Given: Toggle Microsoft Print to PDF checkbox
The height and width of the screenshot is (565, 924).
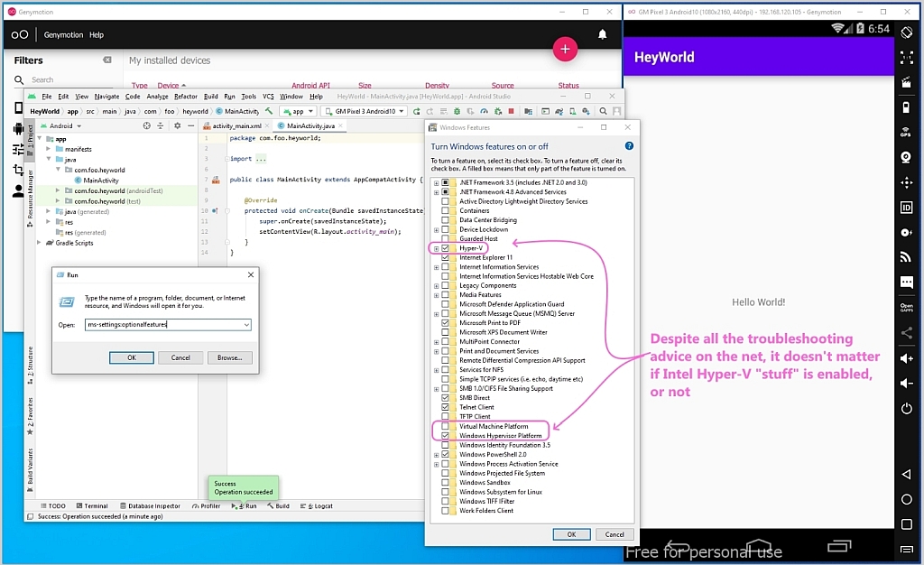Looking at the screenshot, I should coord(445,323).
